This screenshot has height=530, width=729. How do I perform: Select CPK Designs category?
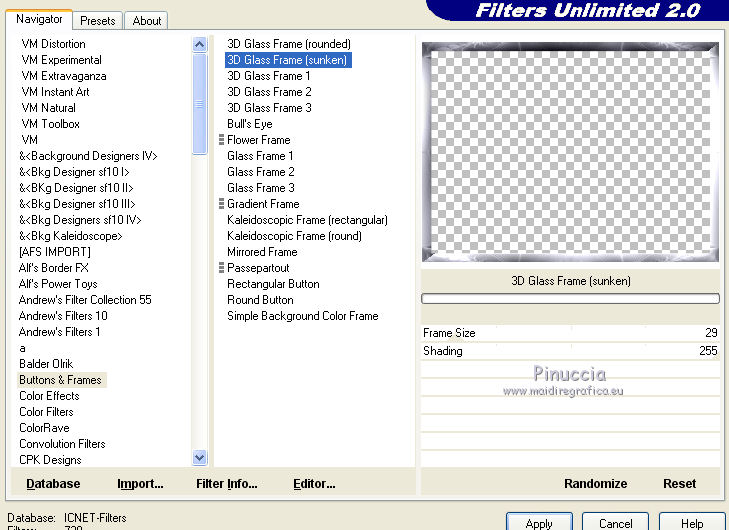50,460
